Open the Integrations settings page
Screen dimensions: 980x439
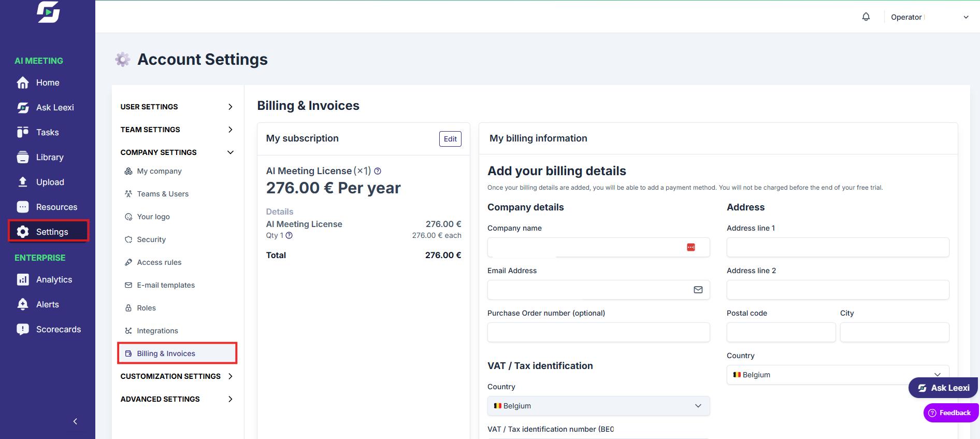point(157,331)
